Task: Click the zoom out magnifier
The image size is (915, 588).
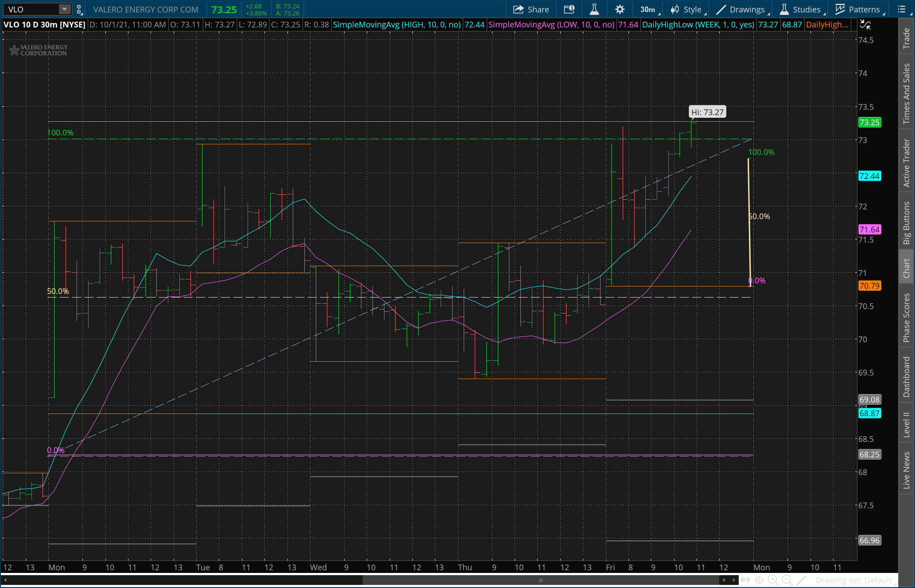Action: [x=787, y=580]
